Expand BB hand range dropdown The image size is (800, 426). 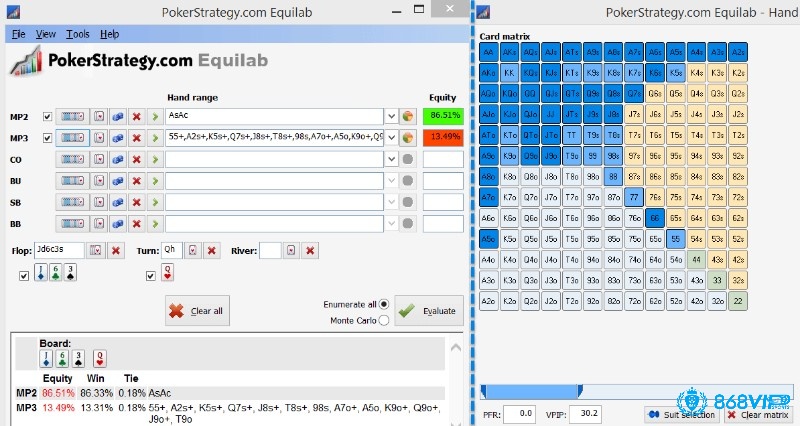click(x=391, y=223)
